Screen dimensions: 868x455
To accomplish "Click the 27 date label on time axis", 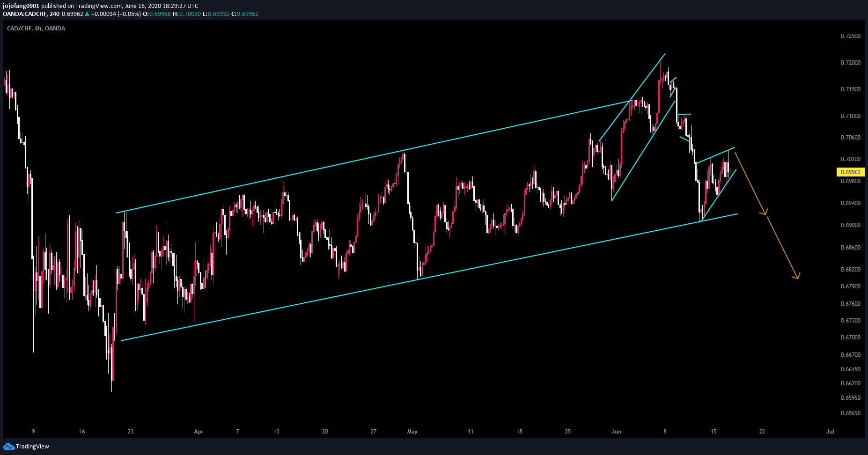I will pyautogui.click(x=373, y=432).
